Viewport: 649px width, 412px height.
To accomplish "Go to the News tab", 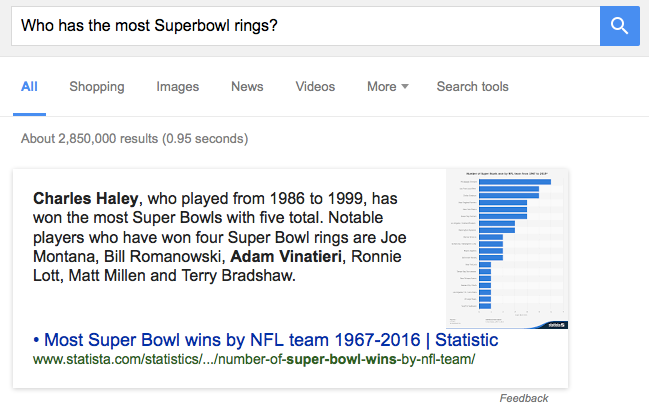I will [247, 87].
